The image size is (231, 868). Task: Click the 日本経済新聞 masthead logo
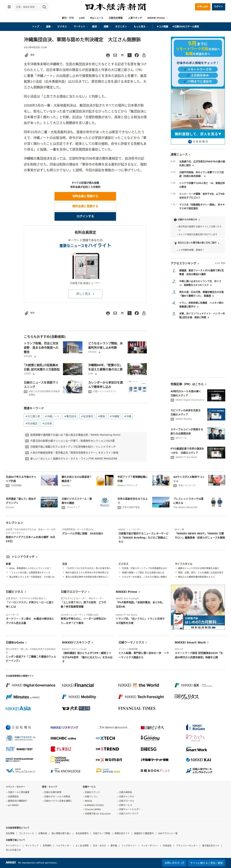click(x=116, y=7)
